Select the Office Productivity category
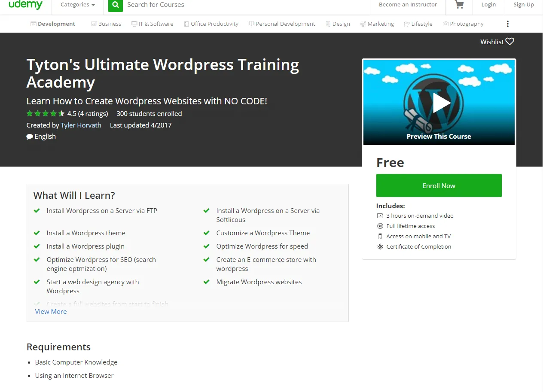The height and width of the screenshot is (392, 543). click(211, 24)
